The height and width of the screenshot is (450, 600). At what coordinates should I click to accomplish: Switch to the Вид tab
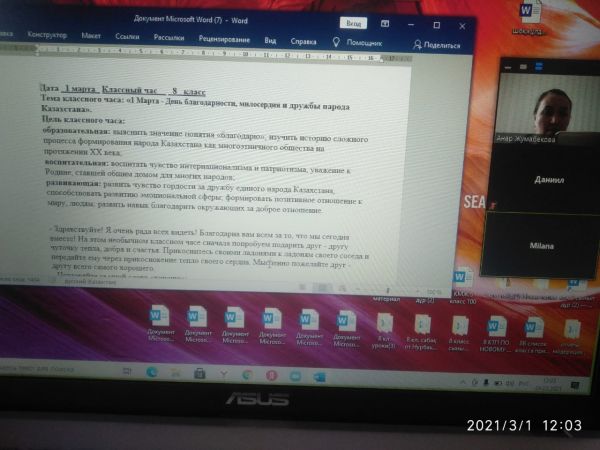(x=270, y=40)
